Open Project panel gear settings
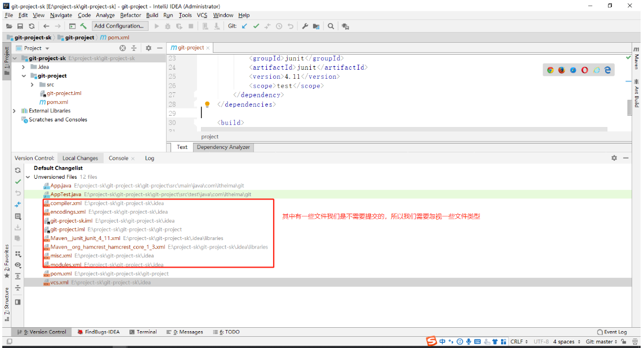This screenshot has height=348, width=644. pos(149,48)
